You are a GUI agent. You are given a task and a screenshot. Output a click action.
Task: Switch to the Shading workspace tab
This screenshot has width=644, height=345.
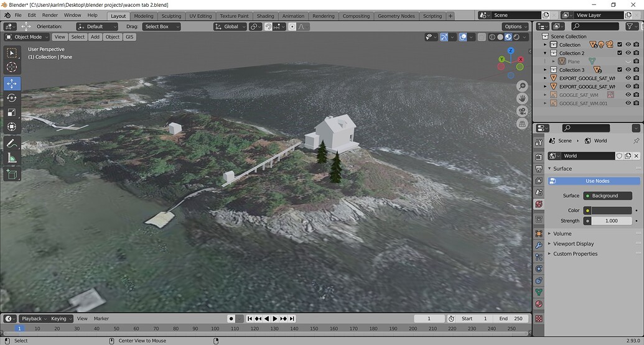[x=265, y=16]
